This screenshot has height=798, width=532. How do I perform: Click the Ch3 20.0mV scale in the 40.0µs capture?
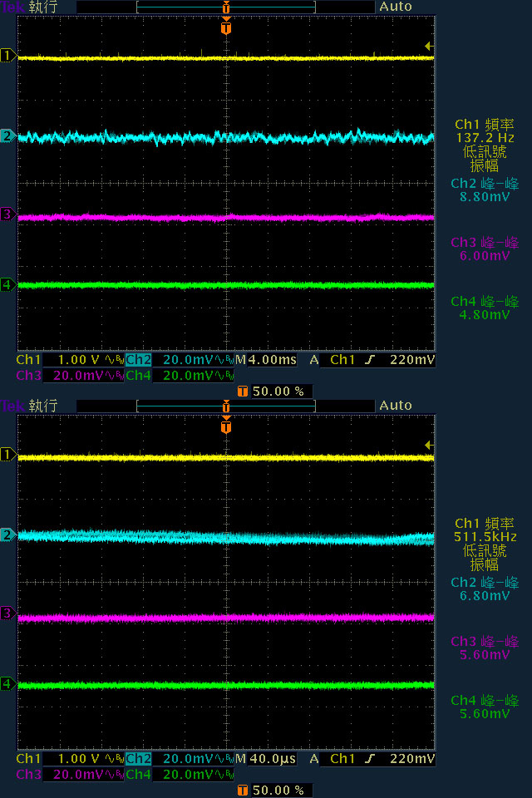pos(79,775)
